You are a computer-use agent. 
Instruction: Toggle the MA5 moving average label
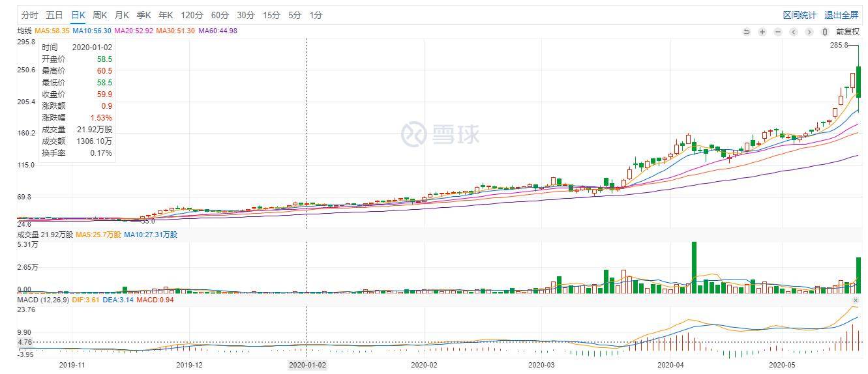pos(52,31)
